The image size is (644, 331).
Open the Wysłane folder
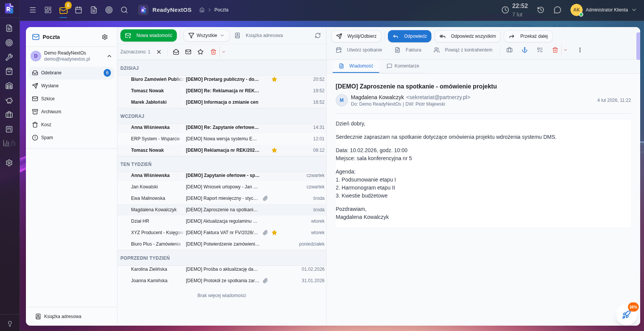click(50, 86)
